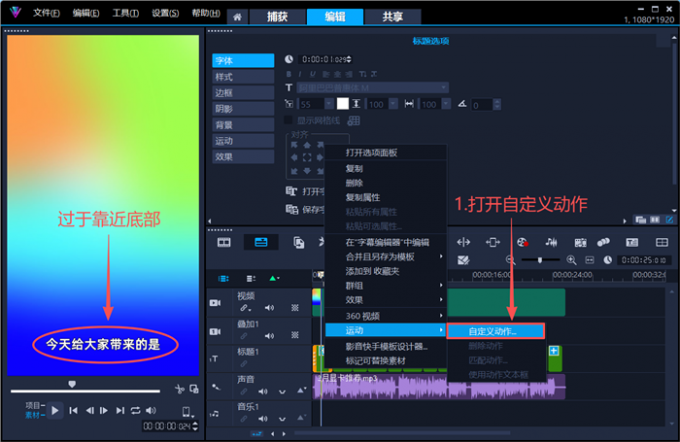This screenshot has height=442, width=680.
Task: Switch to storyboard view icon
Action: [x=224, y=242]
